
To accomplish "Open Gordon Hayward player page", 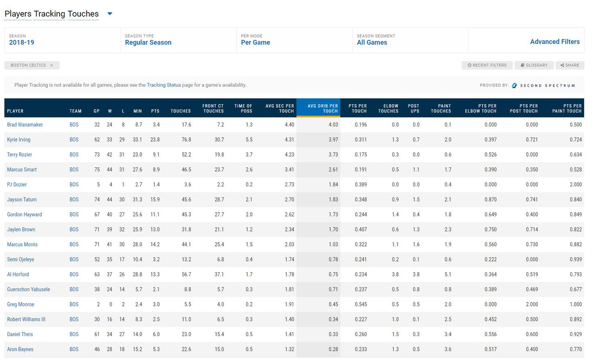I will click(x=25, y=215).
